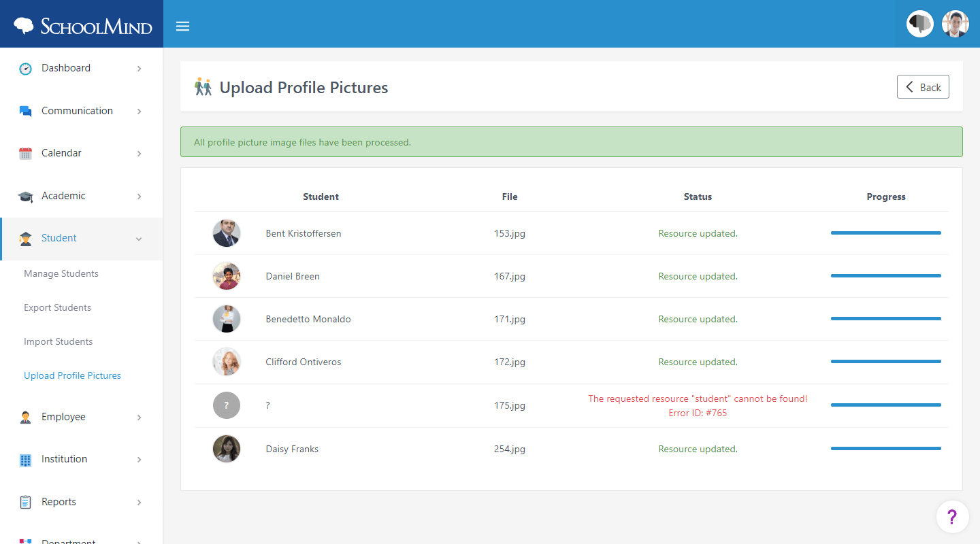
Task: Open the Institution menu item
Action: pyautogui.click(x=82, y=460)
